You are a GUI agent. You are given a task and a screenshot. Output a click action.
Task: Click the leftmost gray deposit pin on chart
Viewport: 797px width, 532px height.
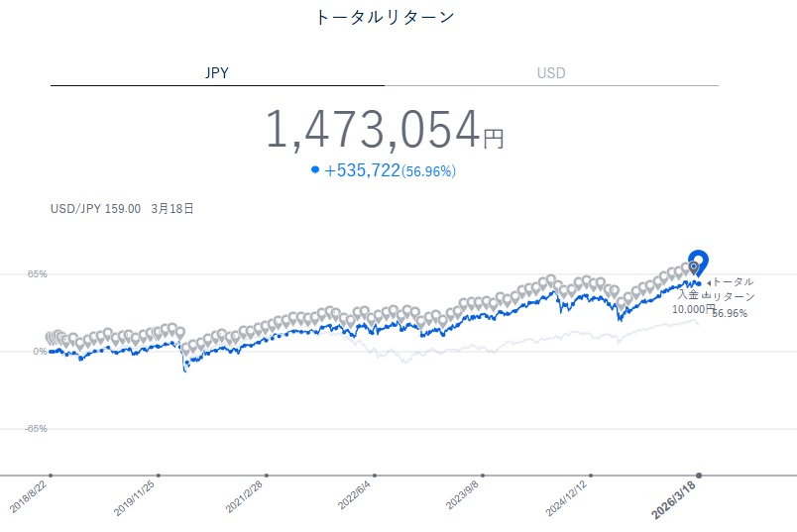click(51, 339)
